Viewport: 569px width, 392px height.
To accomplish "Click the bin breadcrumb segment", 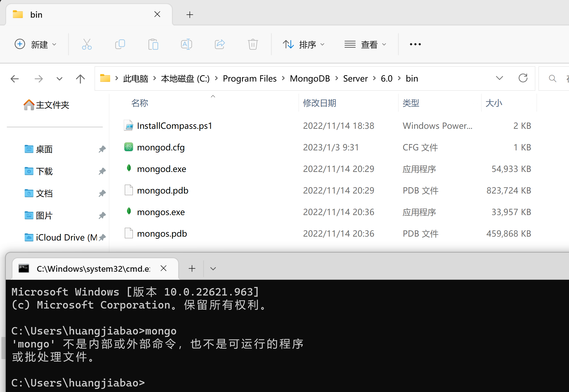I will 412,79.
